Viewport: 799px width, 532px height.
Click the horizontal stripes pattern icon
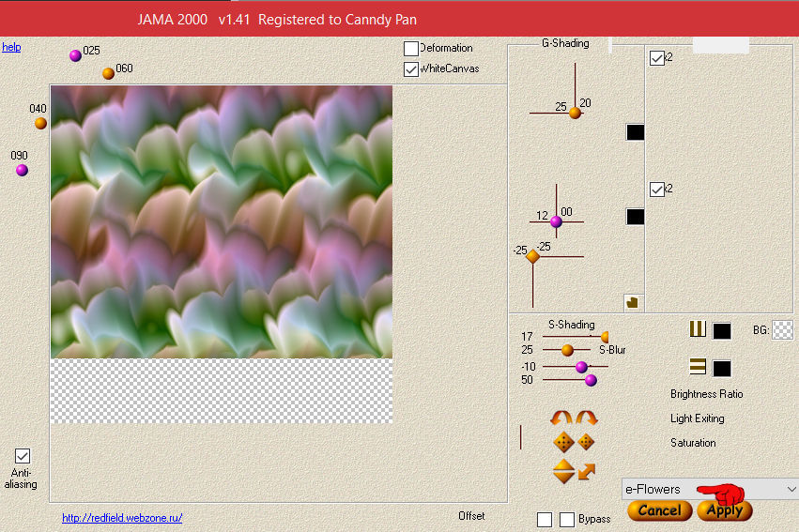pos(698,367)
